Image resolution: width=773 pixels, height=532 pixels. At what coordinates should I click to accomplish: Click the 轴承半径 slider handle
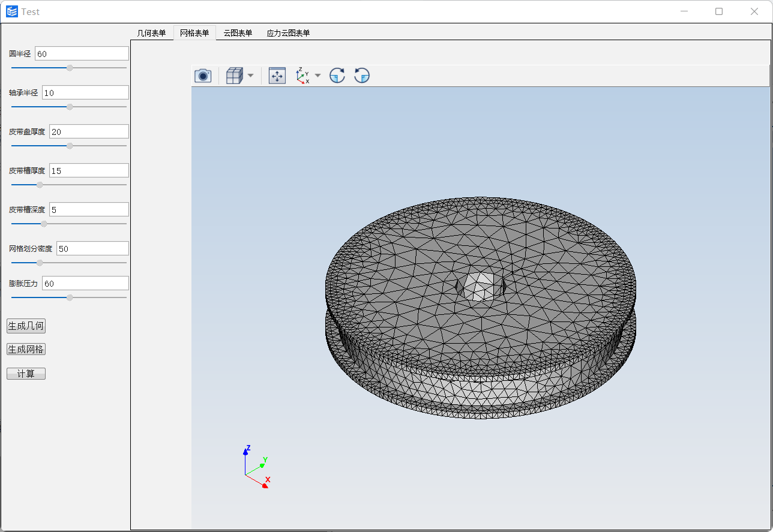tap(70, 107)
